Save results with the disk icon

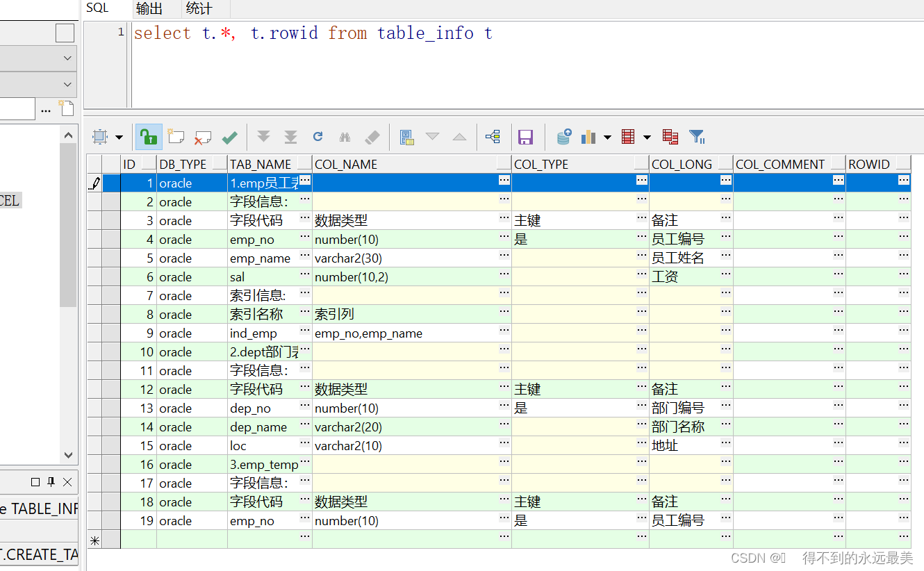526,137
